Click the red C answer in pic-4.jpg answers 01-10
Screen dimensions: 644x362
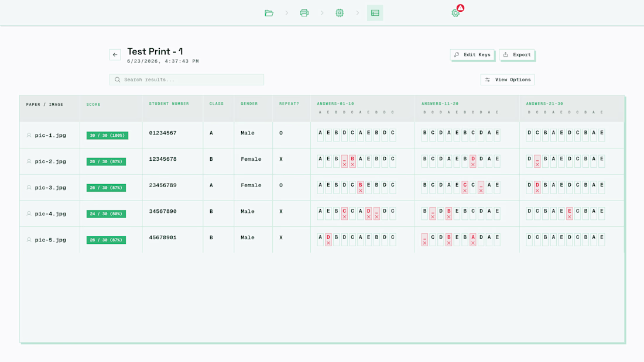pyautogui.click(x=344, y=213)
